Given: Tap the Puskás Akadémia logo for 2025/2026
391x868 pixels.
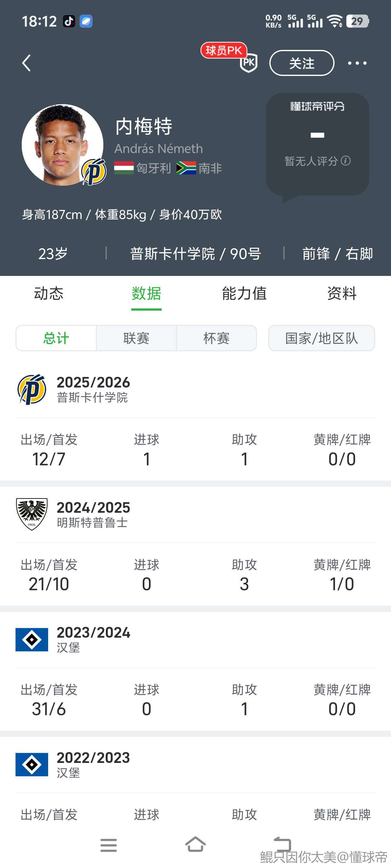Looking at the screenshot, I should click(32, 389).
